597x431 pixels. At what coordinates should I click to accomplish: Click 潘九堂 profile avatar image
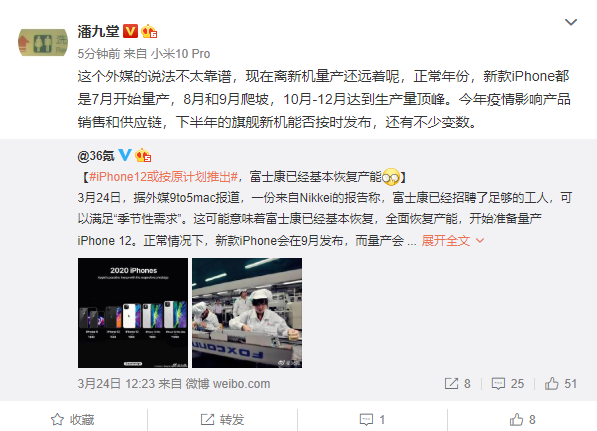coord(43,43)
